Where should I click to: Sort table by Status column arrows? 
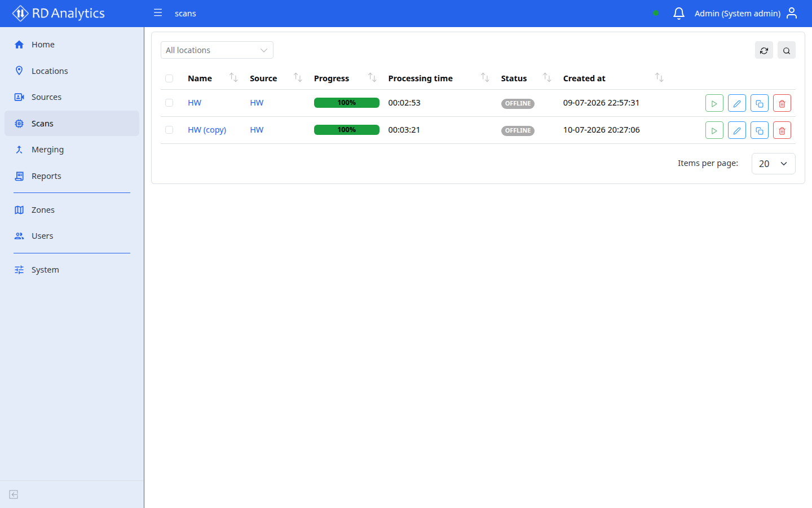547,77
